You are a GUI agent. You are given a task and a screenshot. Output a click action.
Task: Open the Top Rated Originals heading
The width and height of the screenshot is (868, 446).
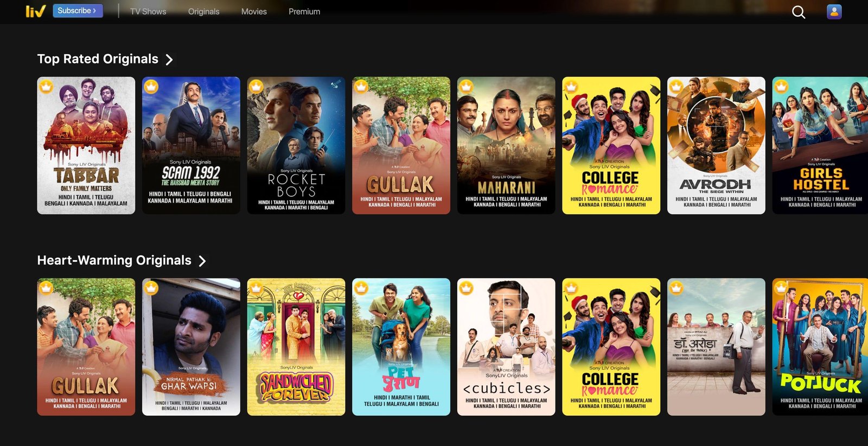[98, 59]
